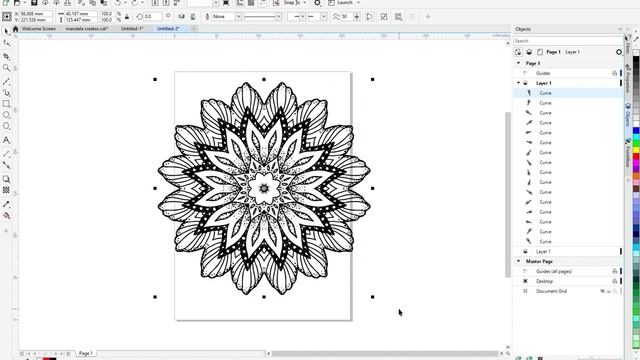Click the Mirror horizontally button
Screen dimensions: 640x360
[x=181, y=17]
